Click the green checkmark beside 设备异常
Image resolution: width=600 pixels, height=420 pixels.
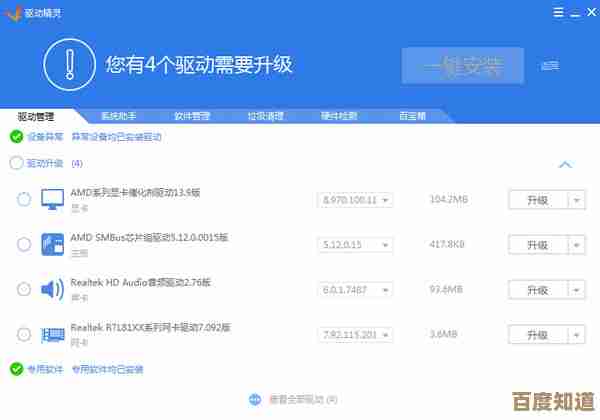click(16, 136)
